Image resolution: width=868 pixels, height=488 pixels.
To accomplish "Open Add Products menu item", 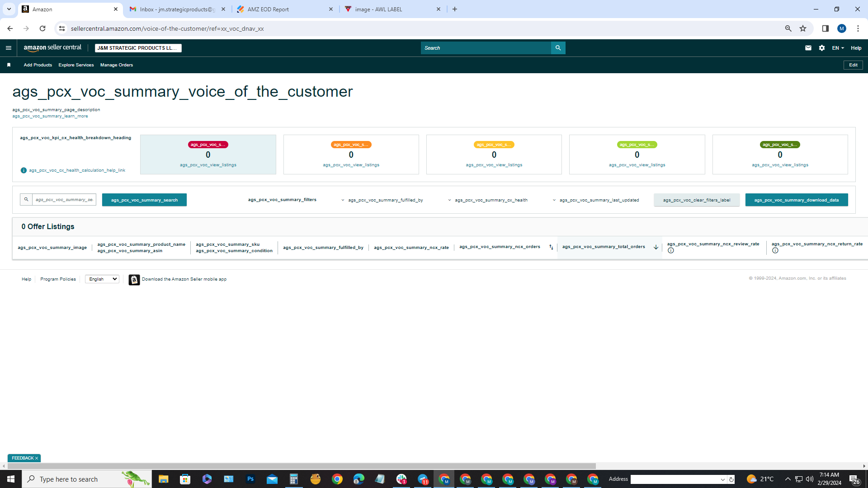I will click(38, 65).
